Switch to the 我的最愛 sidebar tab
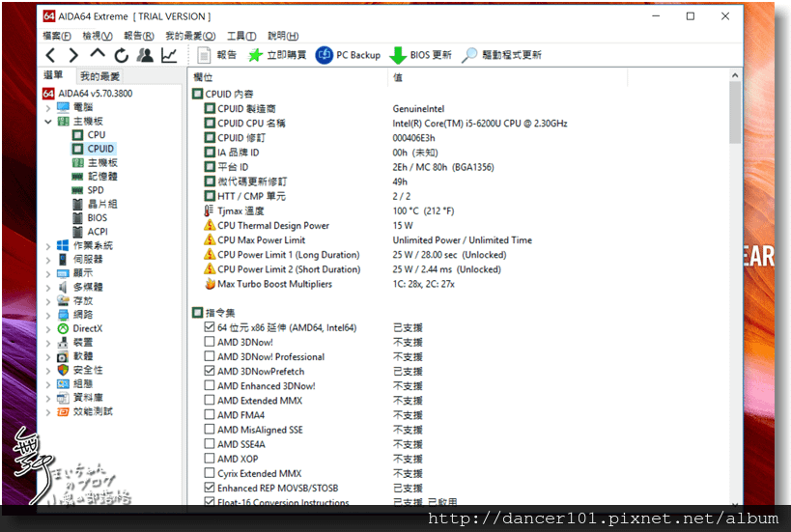The image size is (791, 532). point(99,76)
